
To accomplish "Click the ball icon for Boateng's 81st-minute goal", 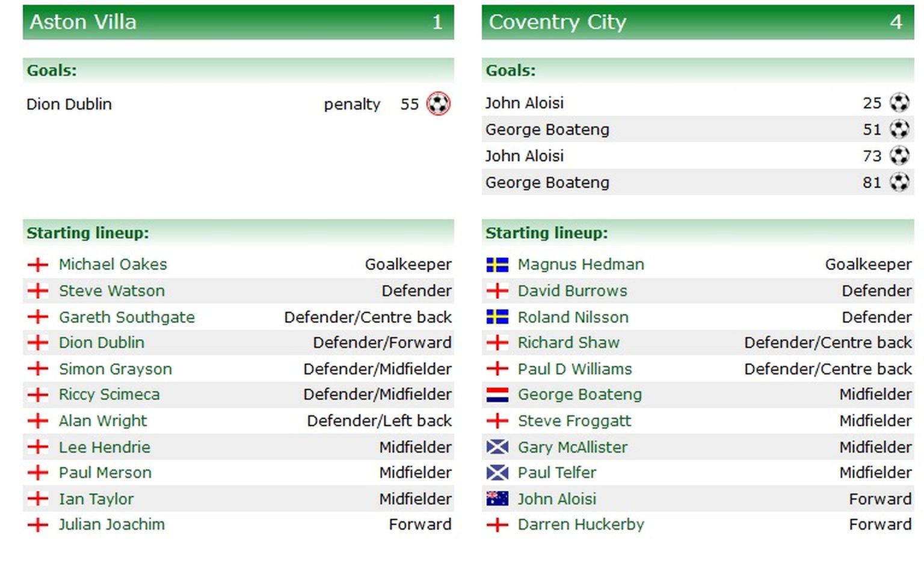I will [899, 182].
